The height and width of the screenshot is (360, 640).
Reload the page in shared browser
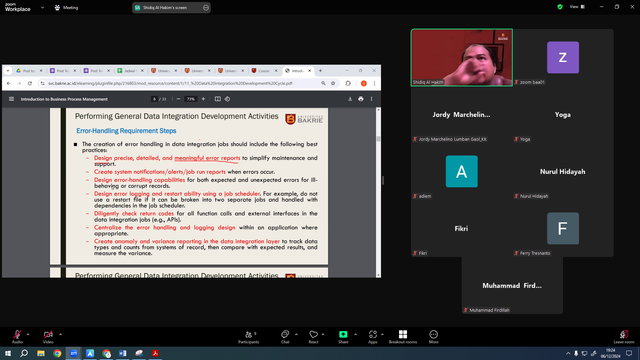click(30, 83)
